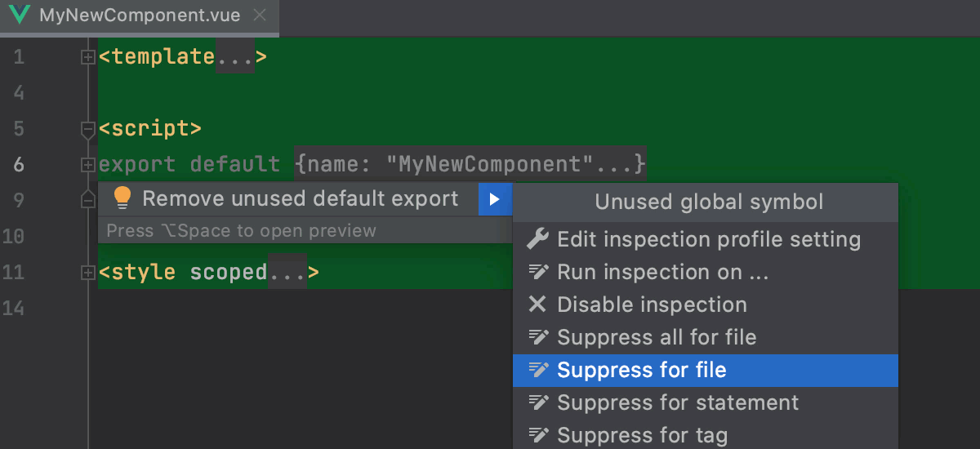Select Remove unused default export
980x449 pixels.
(x=300, y=198)
